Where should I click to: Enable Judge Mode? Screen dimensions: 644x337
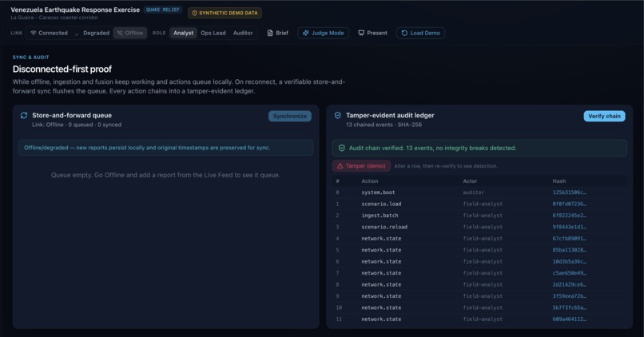click(x=324, y=33)
